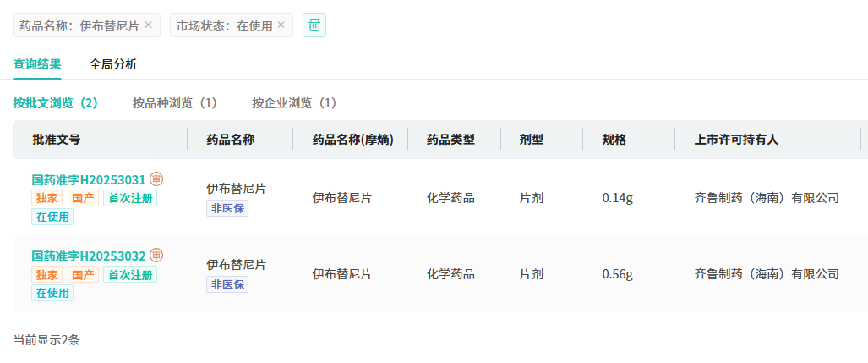Click the 审 icon beside H20253032
This screenshot has height=363, width=868.
(x=156, y=256)
